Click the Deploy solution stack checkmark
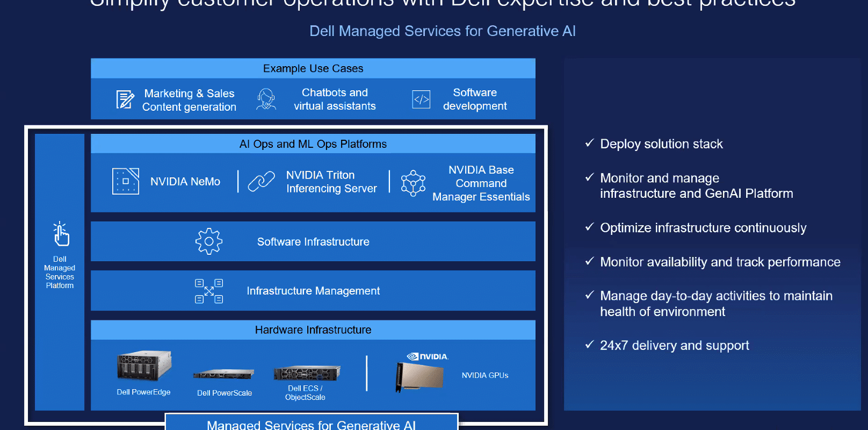Image resolution: width=868 pixels, height=430 pixels. coord(589,143)
